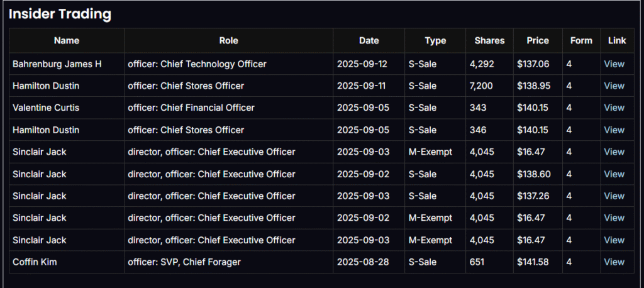Click the $141.58 price cell
644x288 pixels.
coord(533,262)
